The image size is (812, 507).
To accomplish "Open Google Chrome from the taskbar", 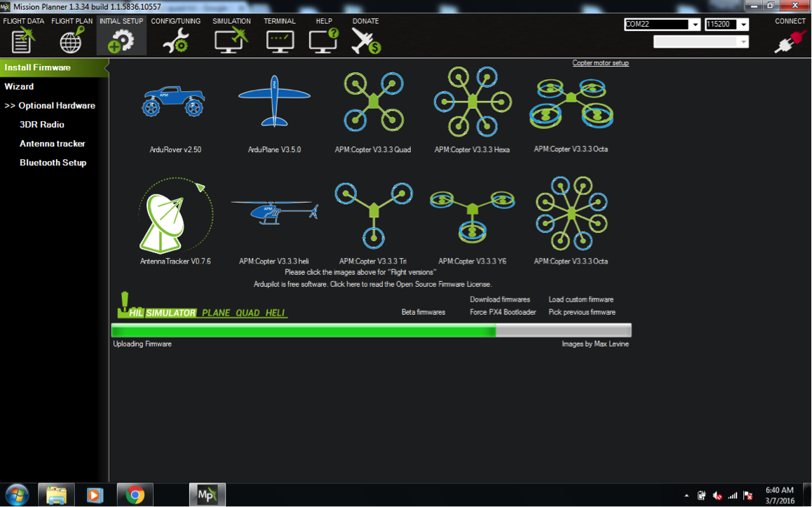I will pyautogui.click(x=135, y=495).
